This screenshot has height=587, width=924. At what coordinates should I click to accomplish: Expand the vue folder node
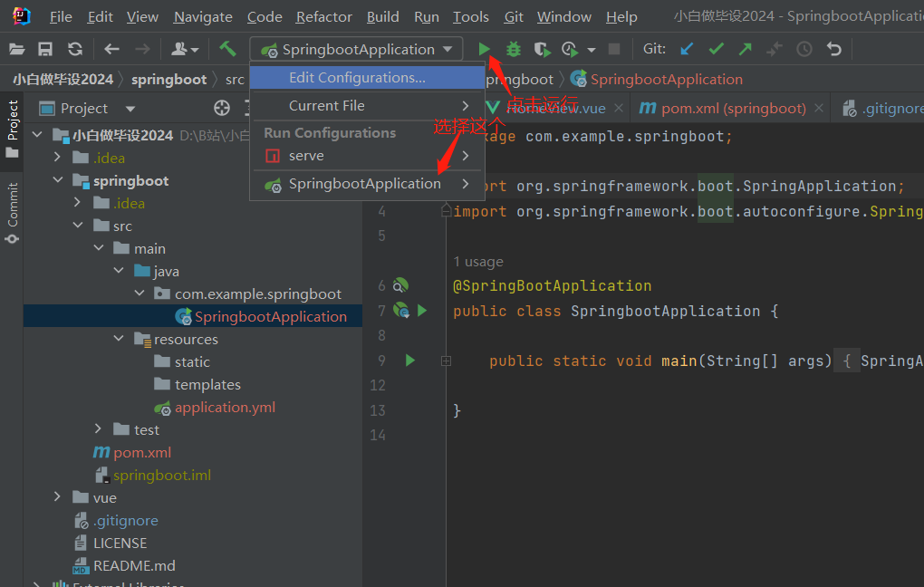(x=57, y=496)
